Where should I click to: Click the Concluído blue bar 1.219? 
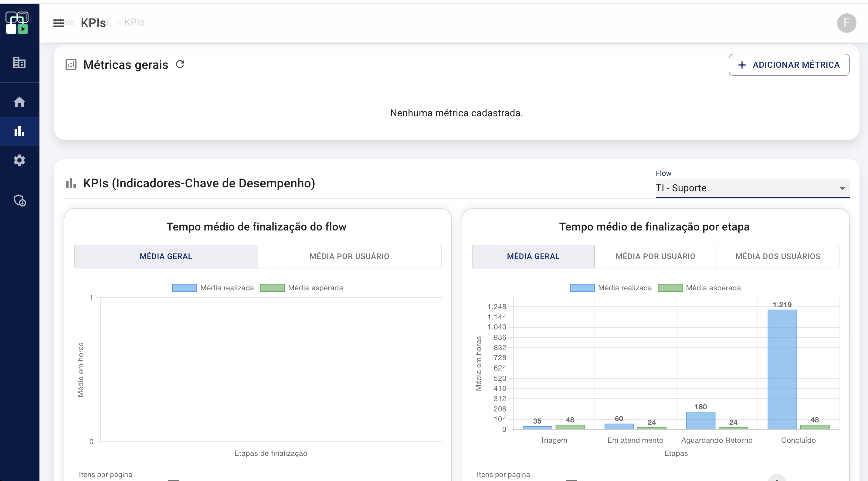tap(782, 370)
